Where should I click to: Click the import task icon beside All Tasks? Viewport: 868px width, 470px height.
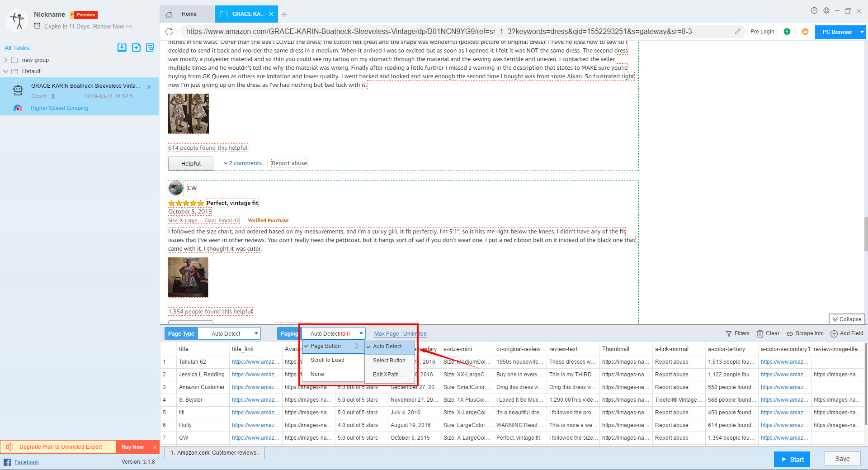pyautogui.click(x=122, y=47)
